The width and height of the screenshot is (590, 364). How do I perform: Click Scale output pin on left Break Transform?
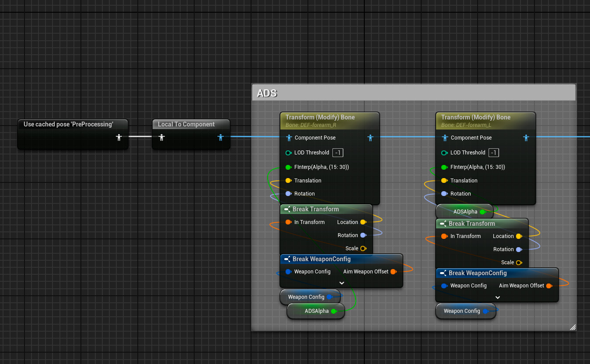[x=363, y=248]
